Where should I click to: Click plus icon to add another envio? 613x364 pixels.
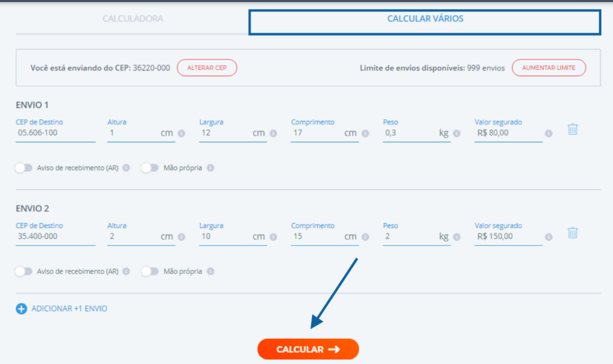click(22, 308)
